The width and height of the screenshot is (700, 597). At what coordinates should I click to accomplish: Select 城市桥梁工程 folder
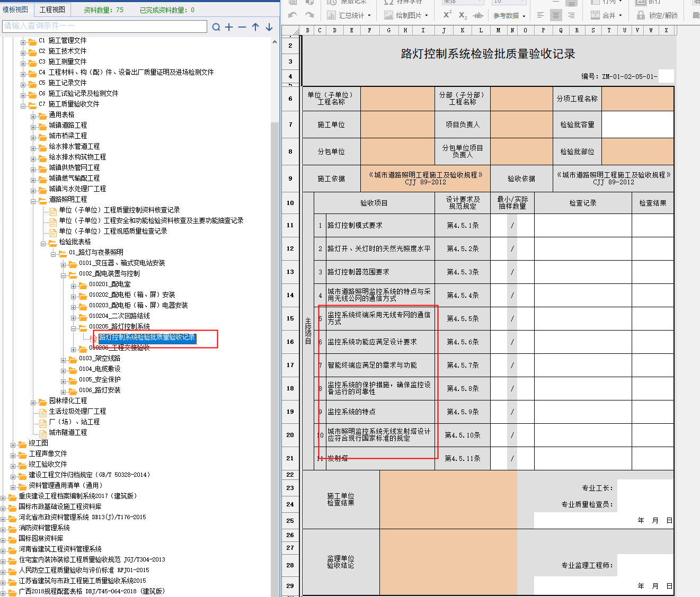[x=68, y=136]
